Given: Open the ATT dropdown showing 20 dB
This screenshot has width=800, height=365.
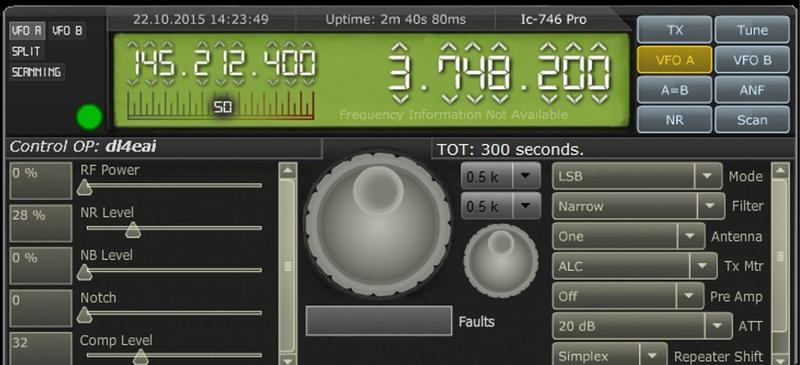Looking at the screenshot, I should pos(643,326).
